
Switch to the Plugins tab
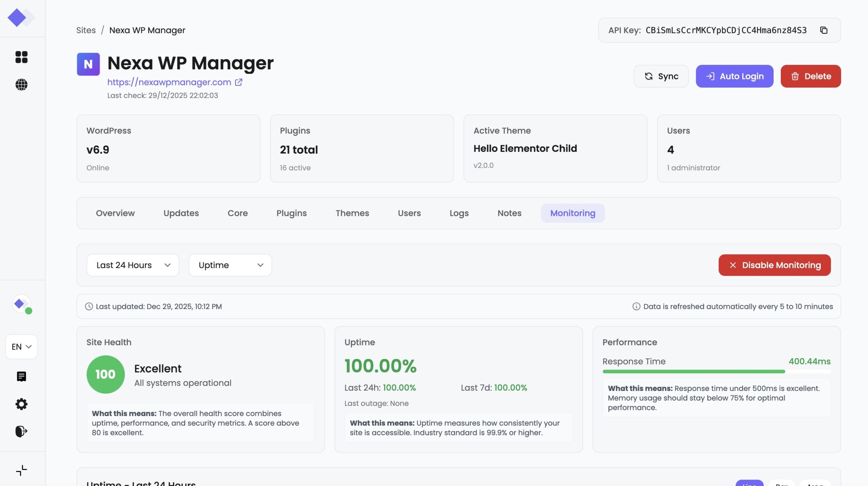click(291, 213)
